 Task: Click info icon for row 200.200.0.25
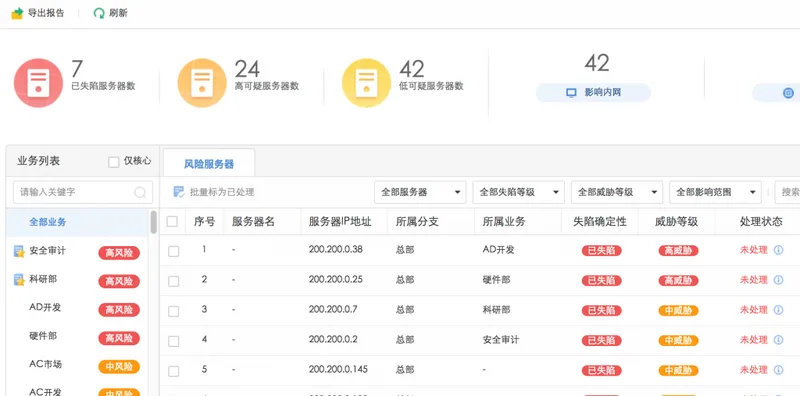point(778,280)
